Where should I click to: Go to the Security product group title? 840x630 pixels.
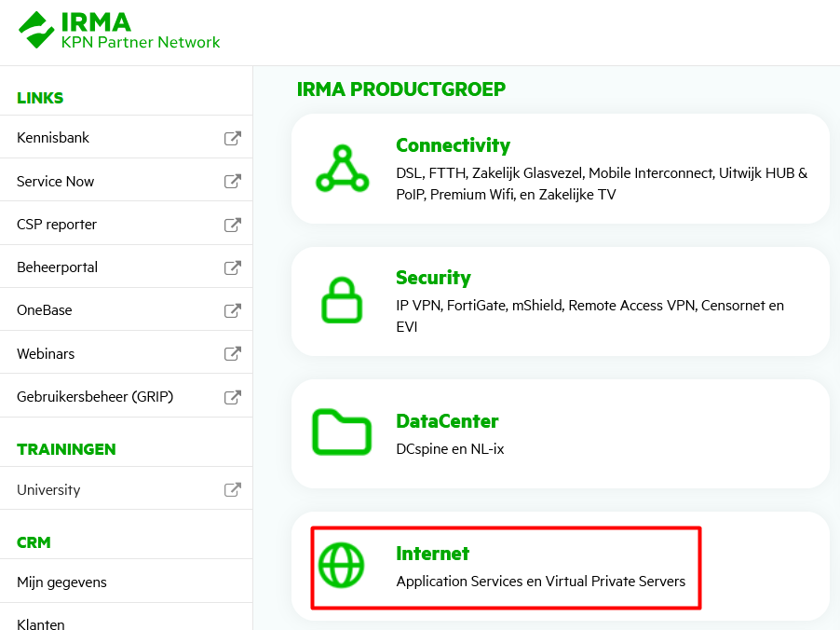(x=433, y=278)
